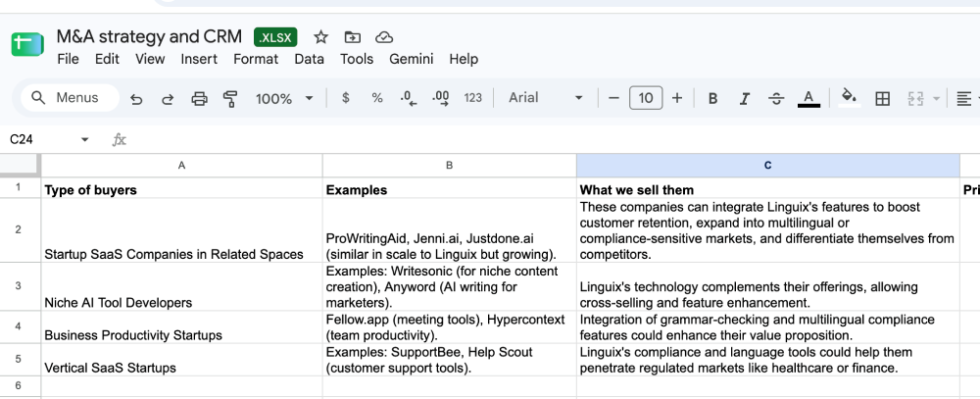Open the Edit menu
Image resolution: width=980 pixels, height=399 pixels.
pos(107,59)
